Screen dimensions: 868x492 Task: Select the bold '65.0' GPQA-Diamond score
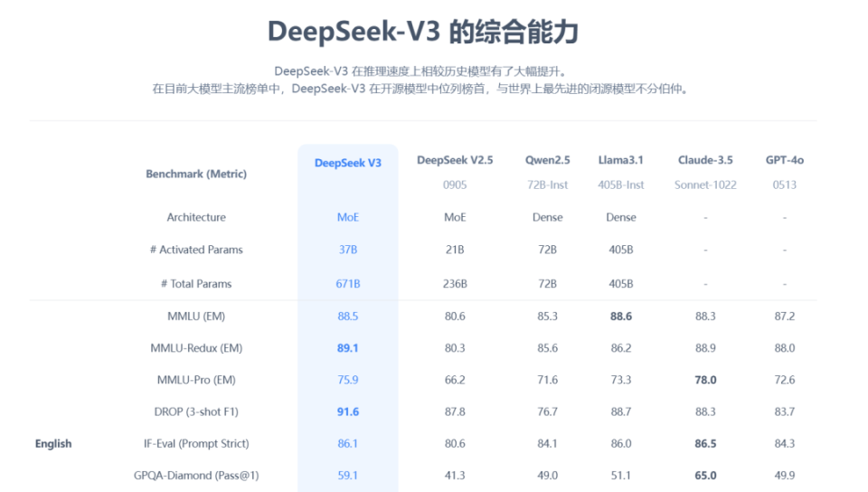click(705, 476)
